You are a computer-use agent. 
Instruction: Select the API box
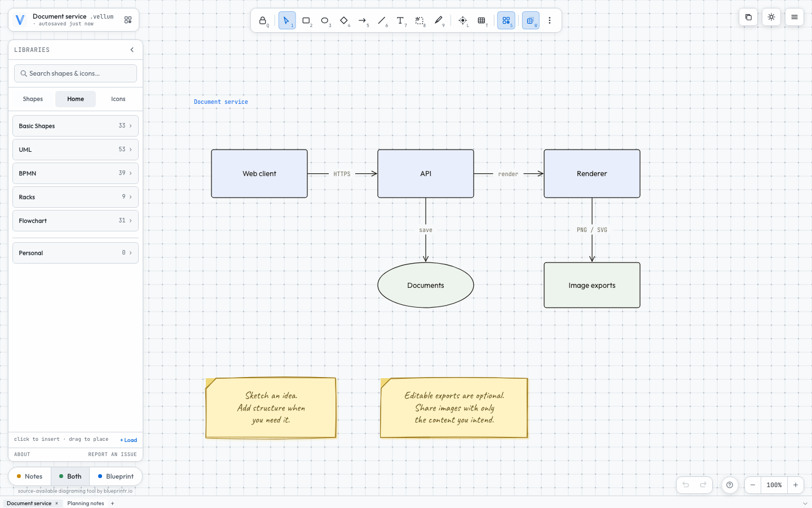pyautogui.click(x=426, y=174)
